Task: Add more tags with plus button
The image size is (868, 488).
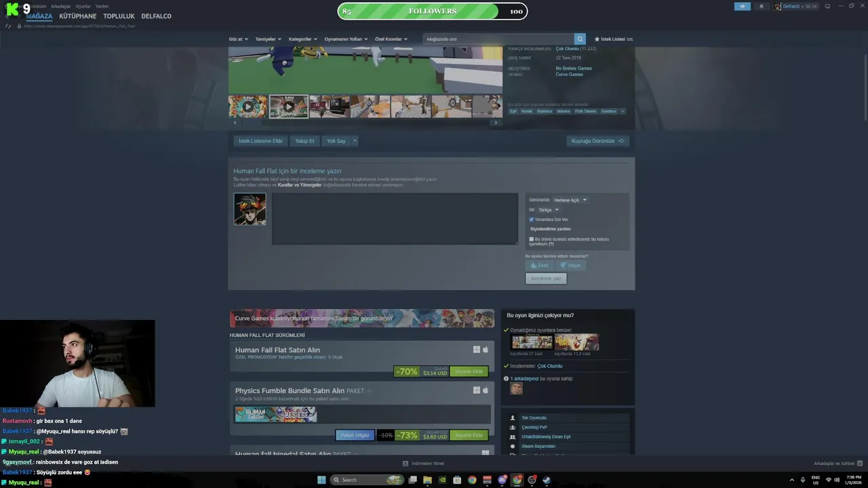Action: (x=623, y=111)
